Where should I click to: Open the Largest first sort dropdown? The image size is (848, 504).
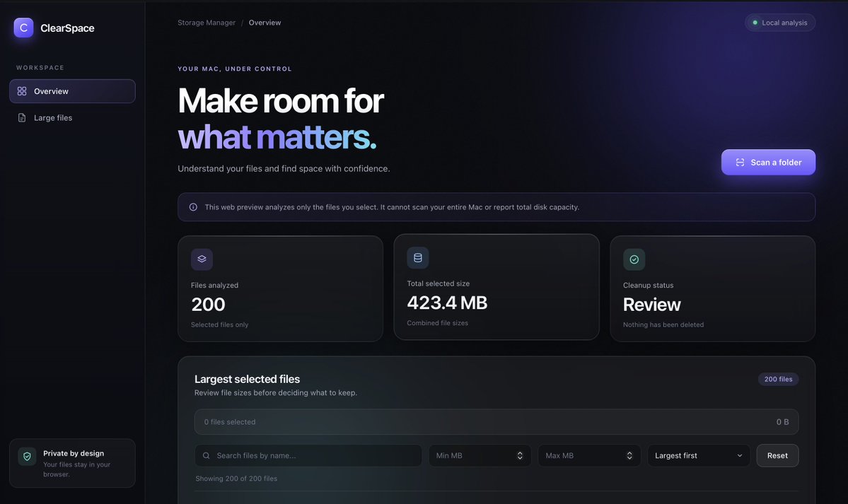699,455
